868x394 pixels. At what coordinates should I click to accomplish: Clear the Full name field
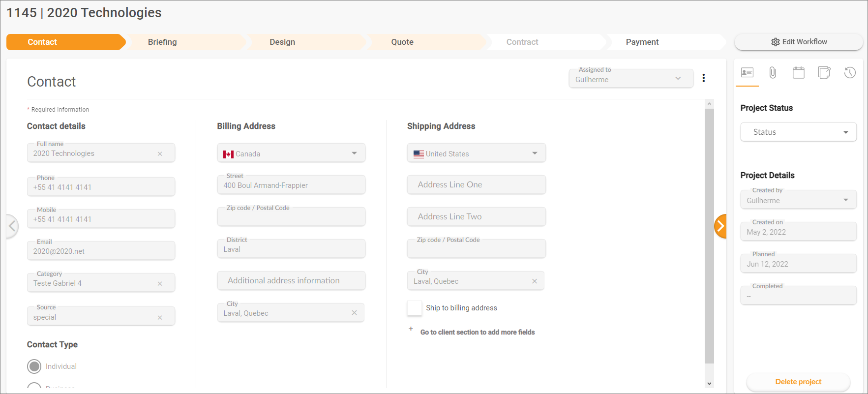click(x=160, y=154)
